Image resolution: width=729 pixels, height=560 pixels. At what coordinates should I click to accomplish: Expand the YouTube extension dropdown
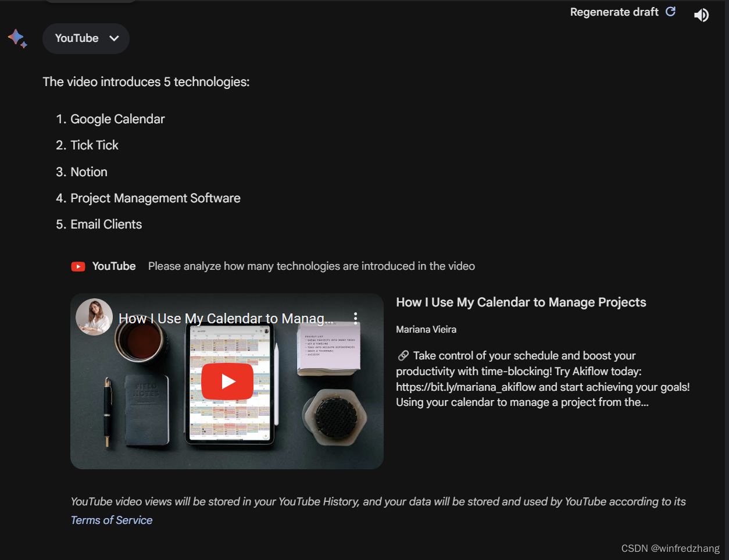tap(86, 38)
